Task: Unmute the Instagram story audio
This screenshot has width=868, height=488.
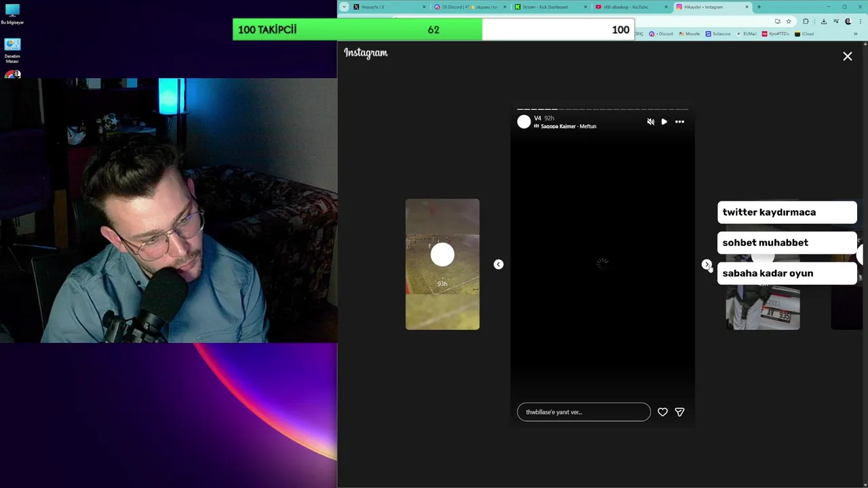Action: click(650, 122)
